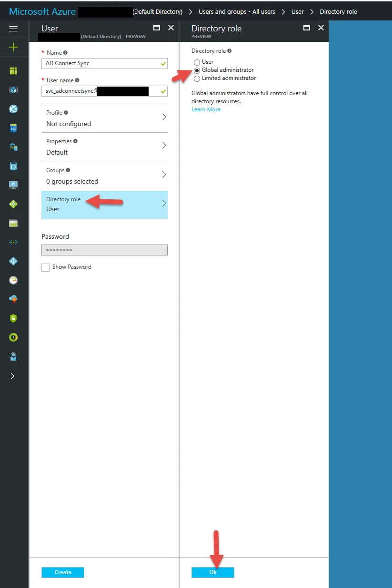Select the Global administrator radio option
The image size is (392, 588).
pos(197,70)
